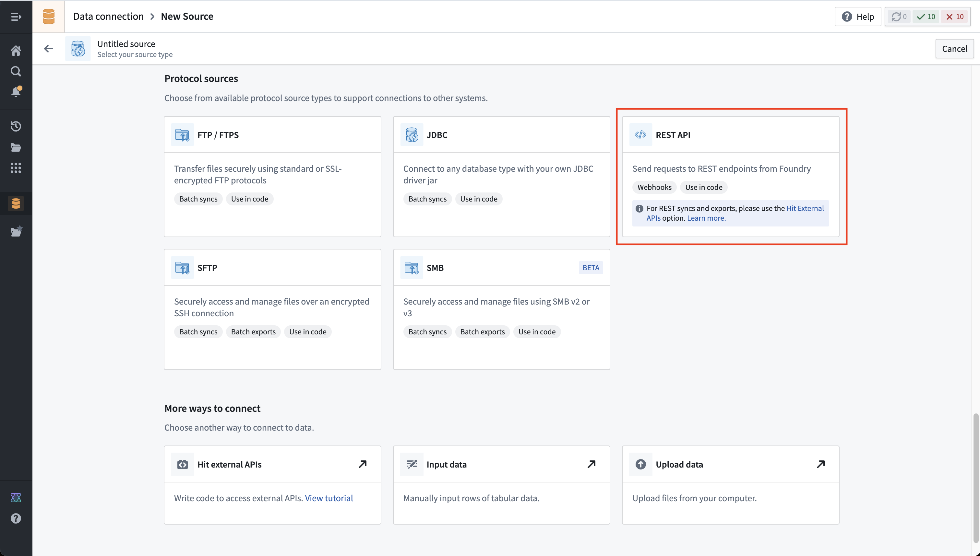Collapse the sidebar menu icon
The height and width of the screenshot is (556, 980).
pyautogui.click(x=16, y=17)
